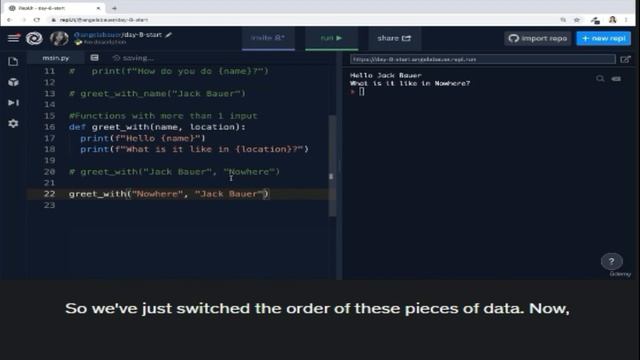
Task: Close the Replit browser tab
Action: click(x=98, y=8)
